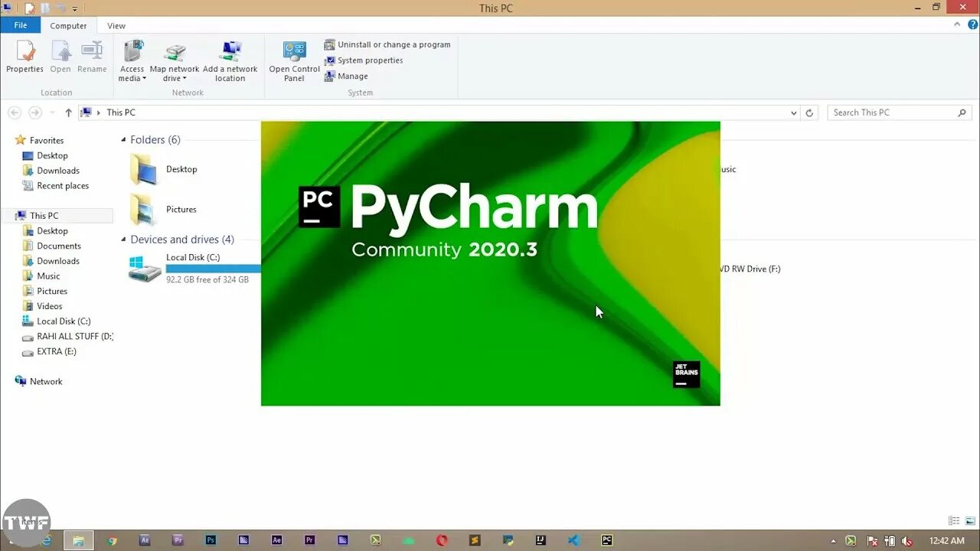Switch to large icons view in the status bar
Viewport: 980px width, 551px height.
pos(969,521)
